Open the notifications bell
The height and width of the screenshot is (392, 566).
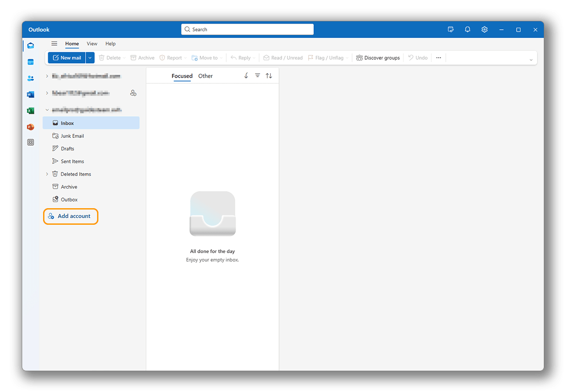[x=468, y=30]
